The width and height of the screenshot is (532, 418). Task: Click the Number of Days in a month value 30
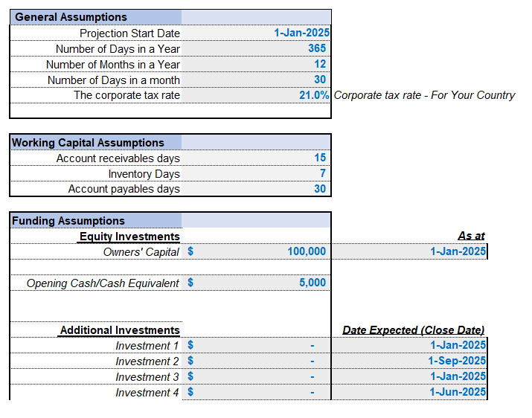[x=320, y=80]
